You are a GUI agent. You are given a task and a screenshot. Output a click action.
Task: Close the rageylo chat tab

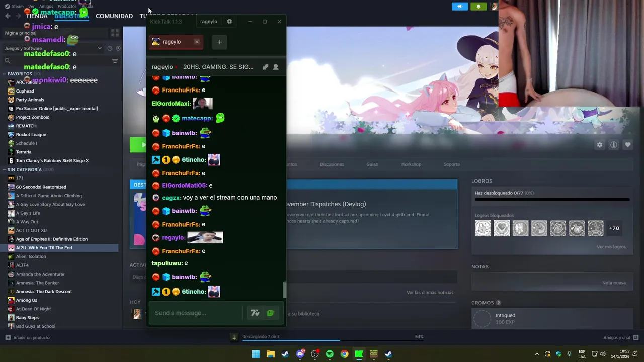197,42
